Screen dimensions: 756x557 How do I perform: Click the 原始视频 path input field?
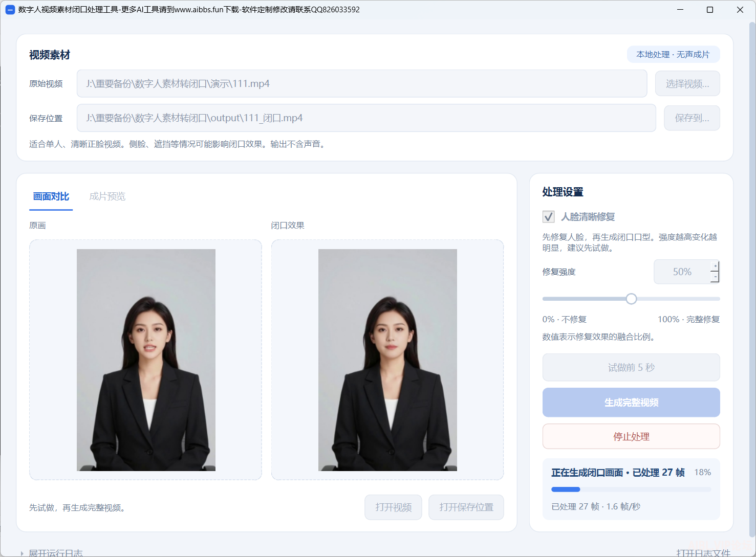pyautogui.click(x=362, y=83)
